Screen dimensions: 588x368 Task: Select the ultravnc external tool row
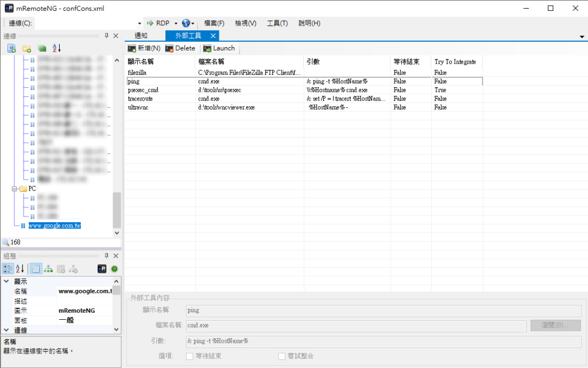click(303, 107)
